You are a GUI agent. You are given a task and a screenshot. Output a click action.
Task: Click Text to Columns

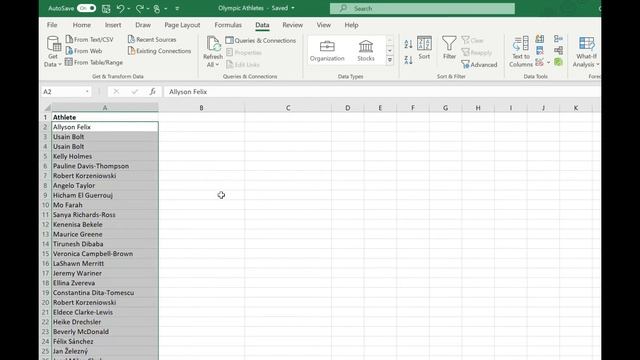[521, 52]
